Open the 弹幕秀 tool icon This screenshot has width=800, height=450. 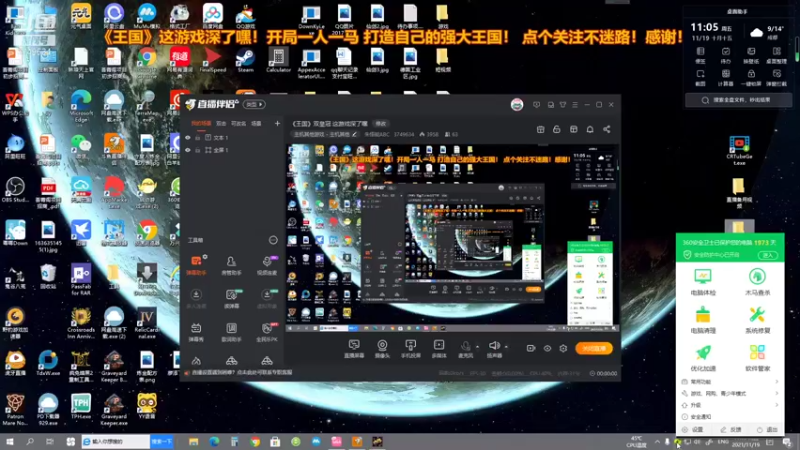[x=196, y=332]
